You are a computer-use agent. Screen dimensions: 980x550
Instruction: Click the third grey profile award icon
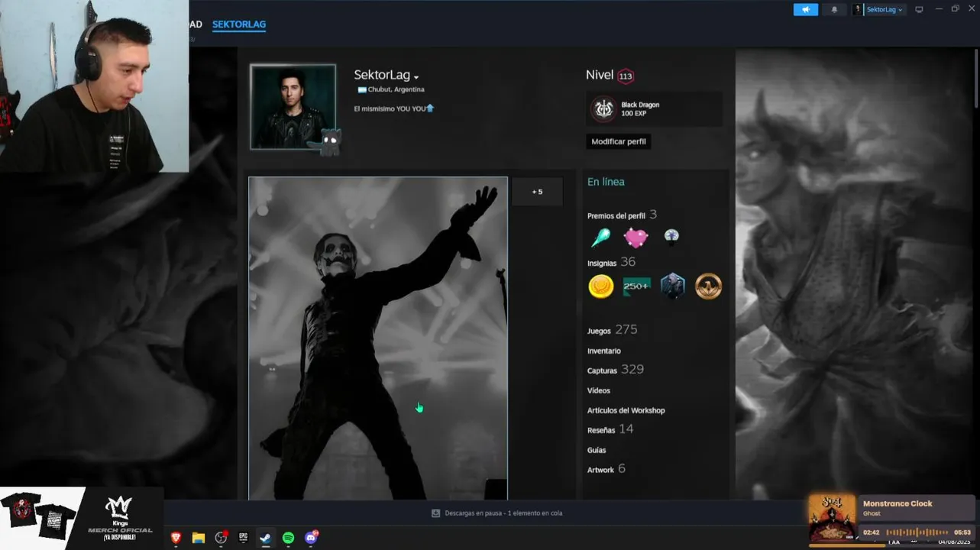(x=671, y=236)
